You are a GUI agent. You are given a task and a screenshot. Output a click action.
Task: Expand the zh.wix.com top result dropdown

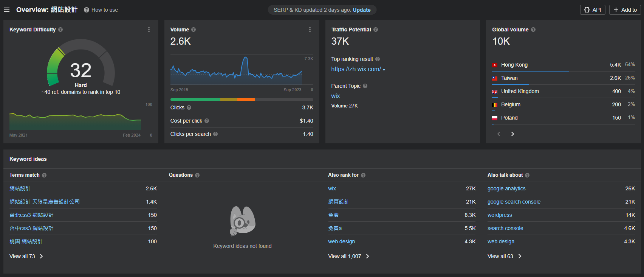pyautogui.click(x=384, y=70)
